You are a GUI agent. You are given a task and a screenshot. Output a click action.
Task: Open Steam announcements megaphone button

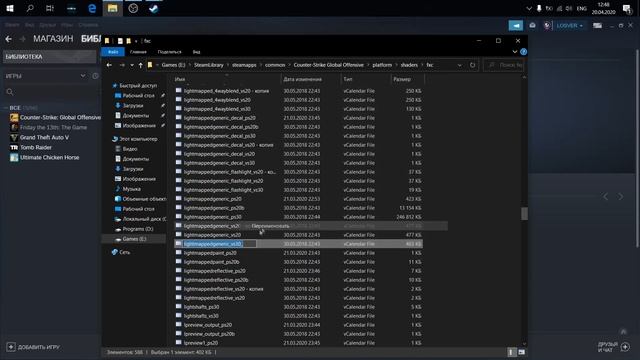(x=516, y=25)
